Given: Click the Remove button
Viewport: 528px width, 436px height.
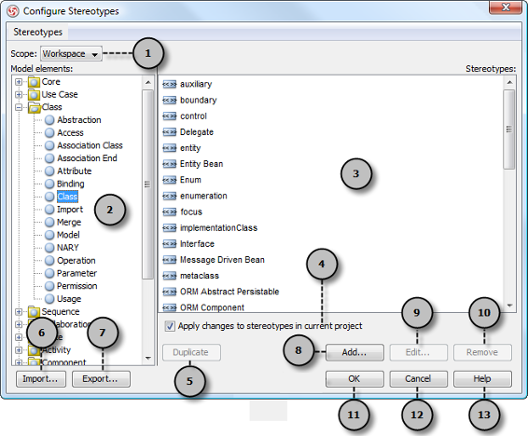Looking at the screenshot, I should pyautogui.click(x=482, y=353).
